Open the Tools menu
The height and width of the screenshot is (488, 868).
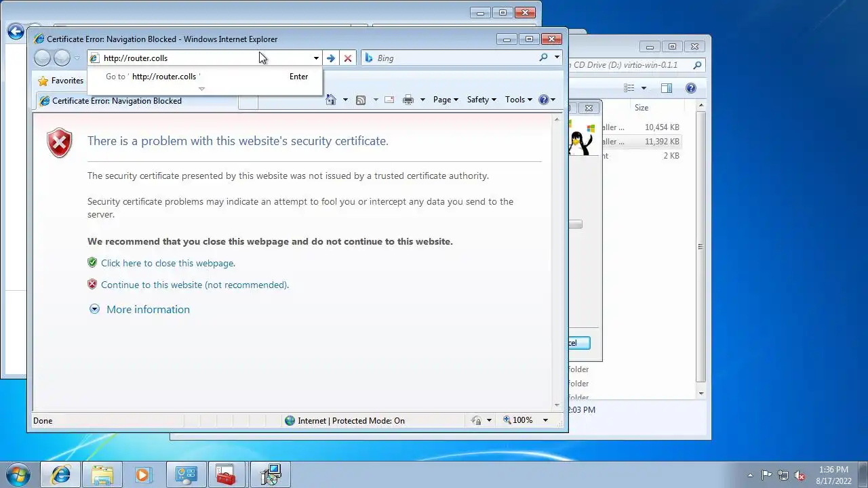click(x=519, y=100)
